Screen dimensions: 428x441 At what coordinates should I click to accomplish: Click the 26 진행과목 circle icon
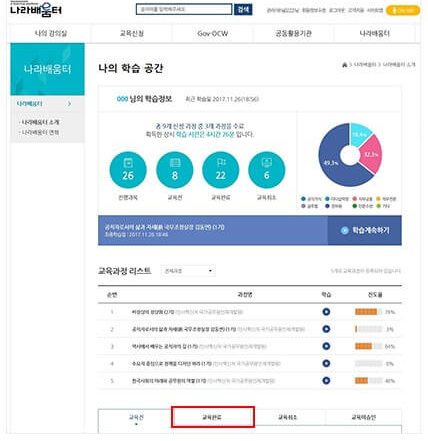[128, 170]
